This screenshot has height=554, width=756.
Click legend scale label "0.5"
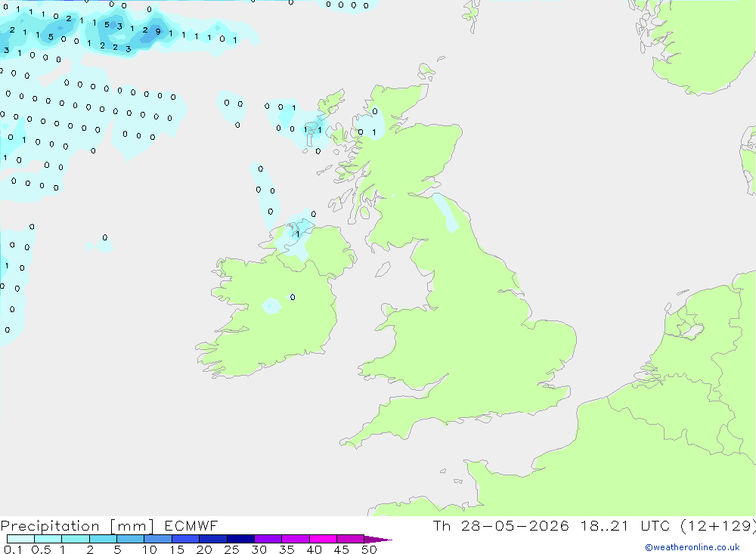pyautogui.click(x=41, y=549)
